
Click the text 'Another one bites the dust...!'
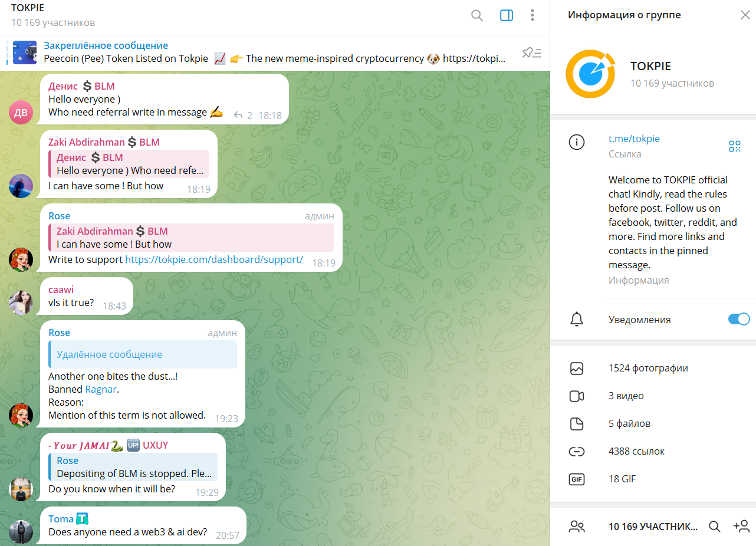pyautogui.click(x=113, y=376)
